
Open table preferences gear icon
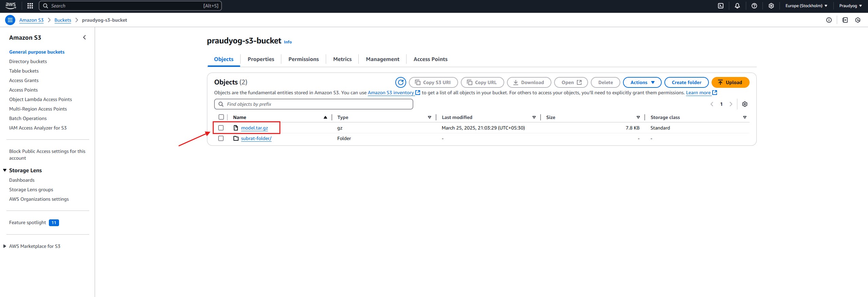coord(744,104)
